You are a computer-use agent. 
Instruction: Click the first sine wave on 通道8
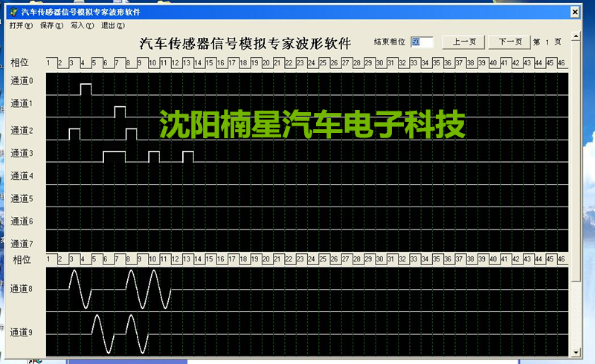(80, 289)
